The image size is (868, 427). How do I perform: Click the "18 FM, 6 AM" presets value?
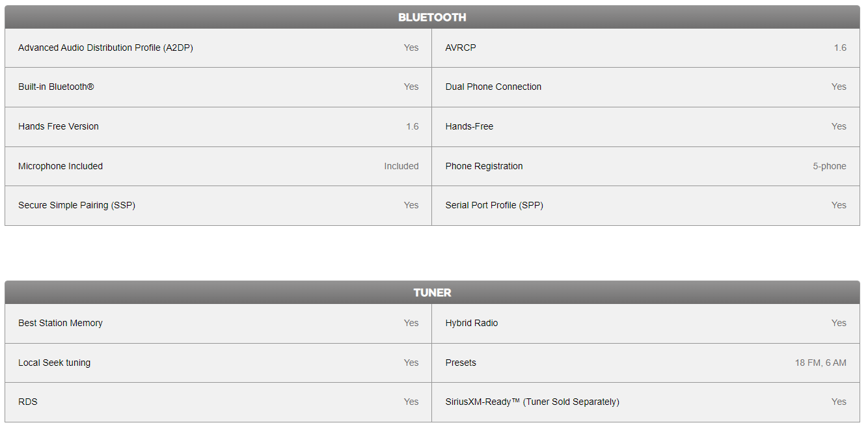[x=821, y=363]
